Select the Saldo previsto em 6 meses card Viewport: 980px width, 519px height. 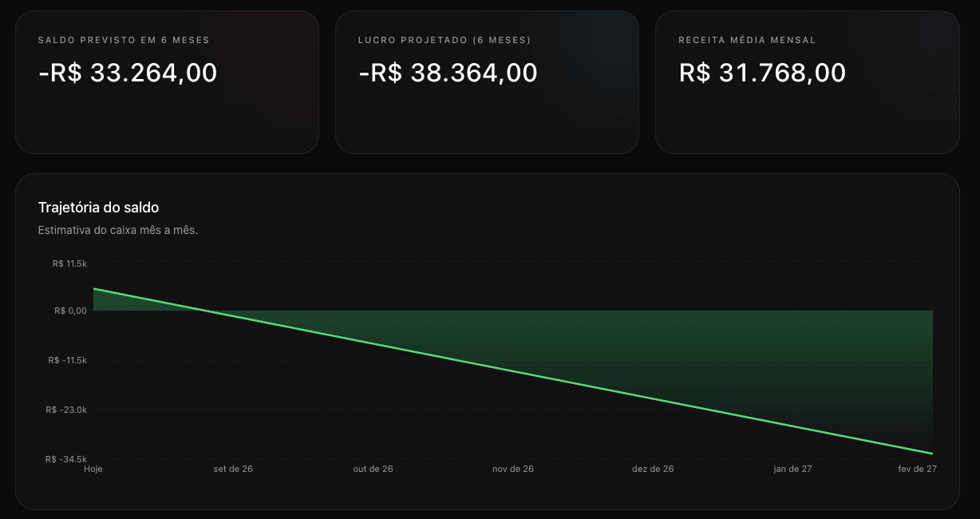pyautogui.click(x=167, y=82)
